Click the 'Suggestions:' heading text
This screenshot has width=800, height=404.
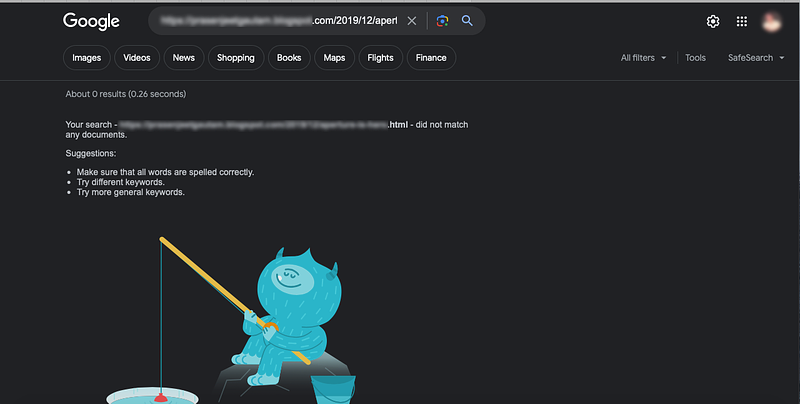[x=91, y=154]
